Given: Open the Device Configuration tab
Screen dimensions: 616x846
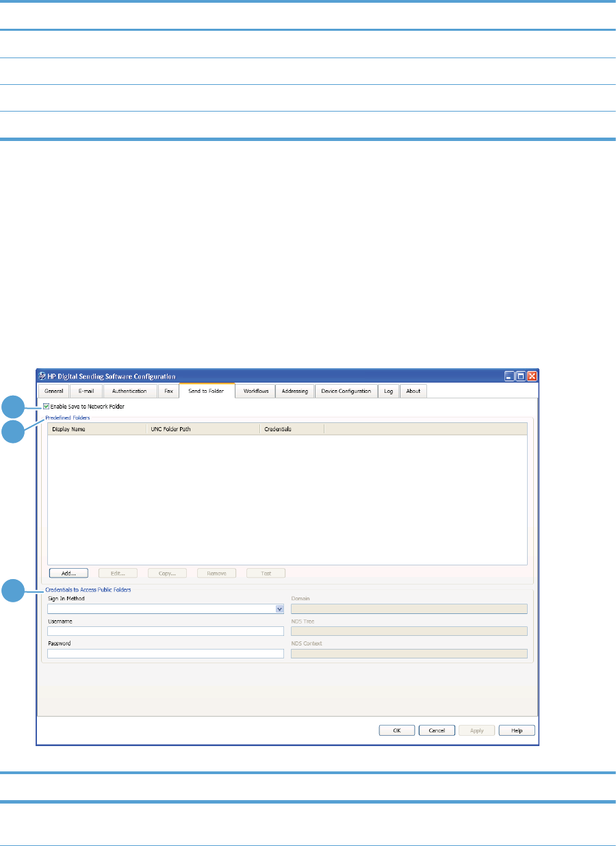Looking at the screenshot, I should click(346, 391).
